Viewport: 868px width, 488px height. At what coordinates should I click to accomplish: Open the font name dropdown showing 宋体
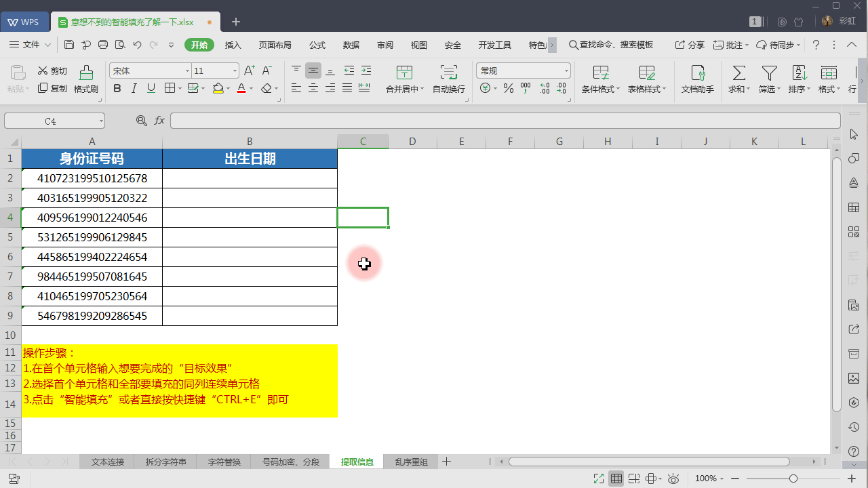coord(188,70)
